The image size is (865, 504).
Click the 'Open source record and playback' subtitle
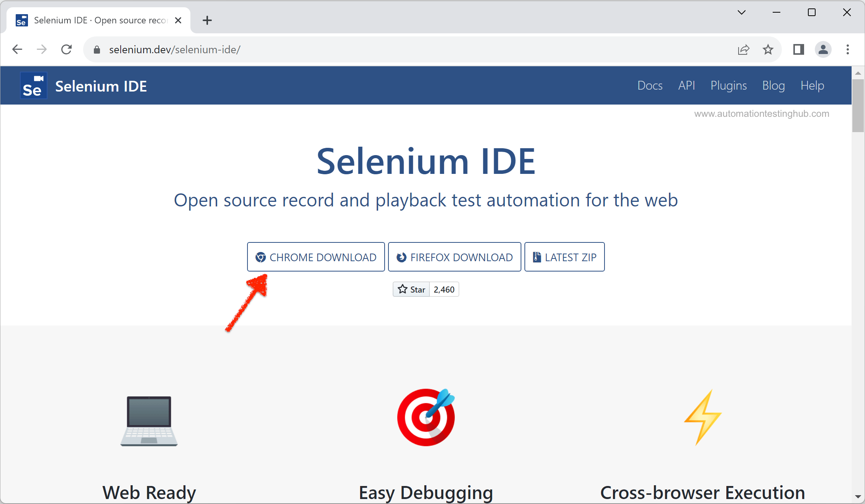click(426, 200)
